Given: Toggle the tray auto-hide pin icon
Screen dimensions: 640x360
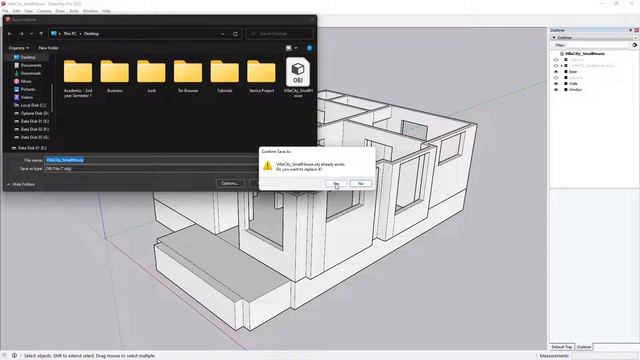Looking at the screenshot, I should click(x=631, y=30).
